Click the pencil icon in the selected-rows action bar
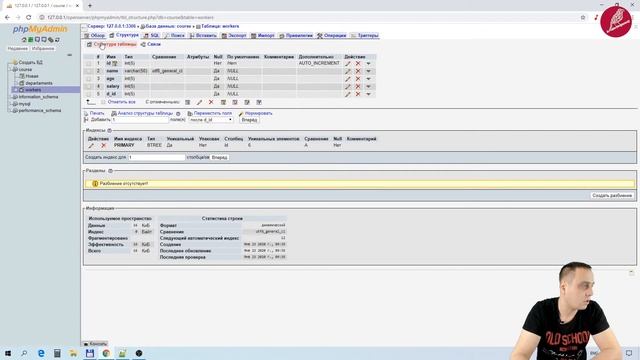The height and width of the screenshot is (360, 640). click(199, 102)
